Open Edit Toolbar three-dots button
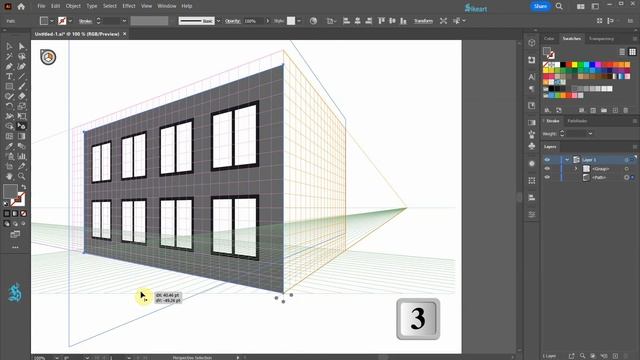The image size is (640, 360). [x=15, y=247]
